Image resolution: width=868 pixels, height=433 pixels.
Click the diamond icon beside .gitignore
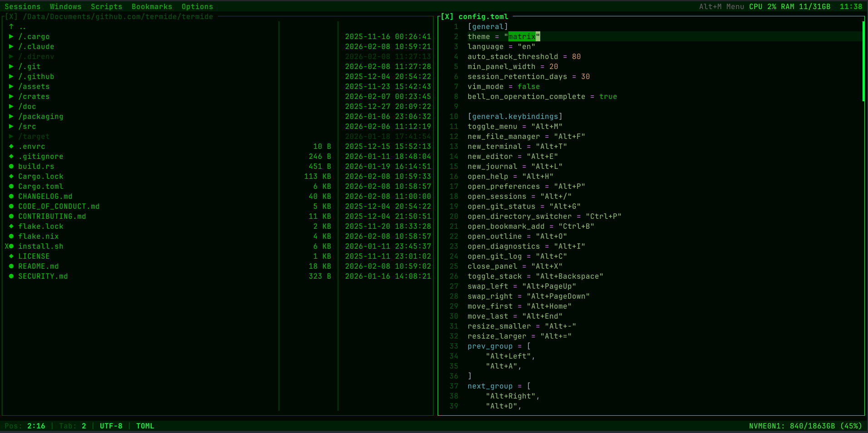point(11,157)
